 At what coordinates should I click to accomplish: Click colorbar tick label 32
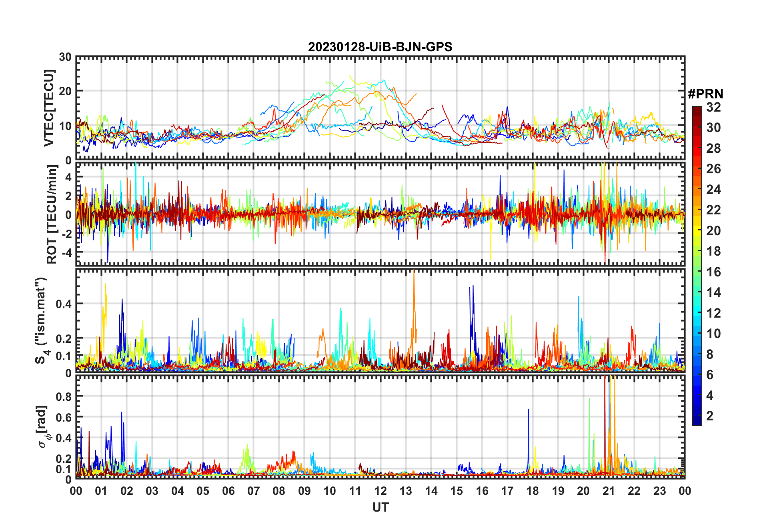pyautogui.click(x=713, y=107)
